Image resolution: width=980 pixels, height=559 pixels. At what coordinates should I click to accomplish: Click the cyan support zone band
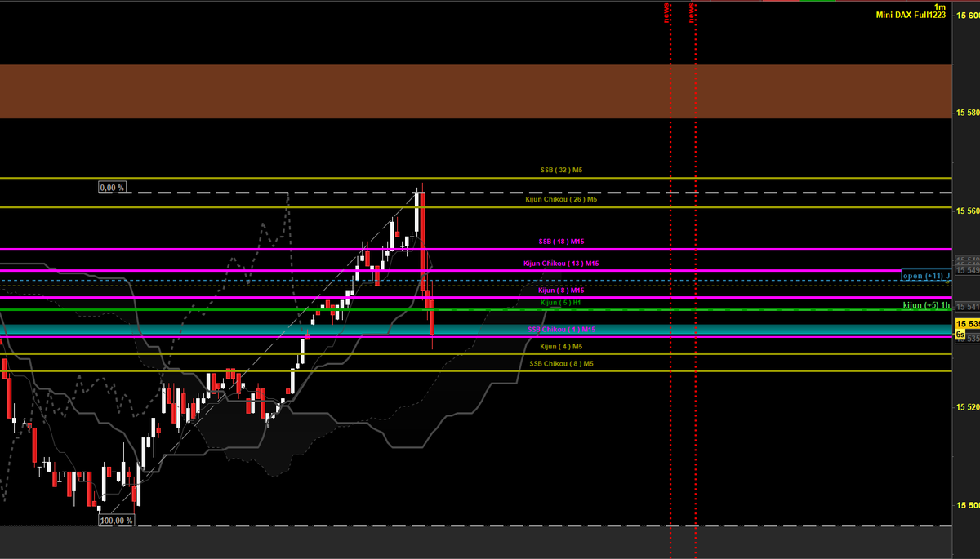476,329
